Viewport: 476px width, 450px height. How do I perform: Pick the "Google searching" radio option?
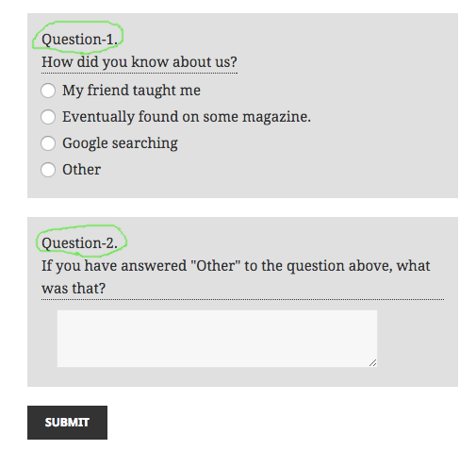pyautogui.click(x=48, y=143)
